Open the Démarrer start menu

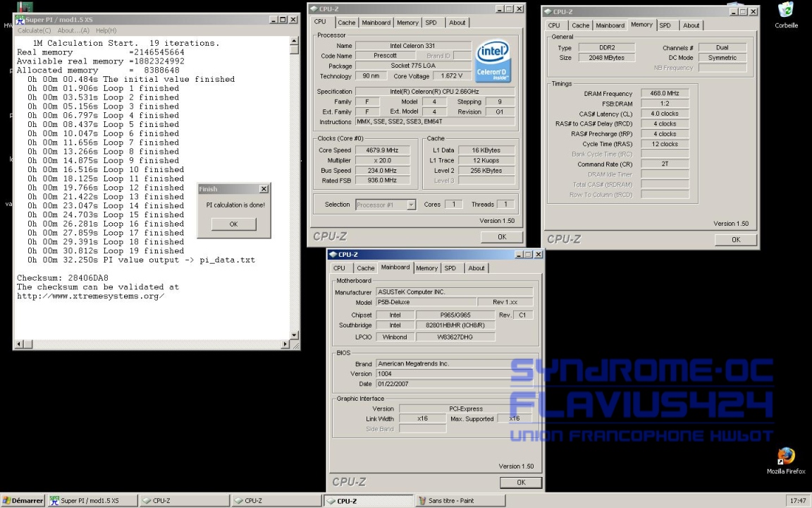[23, 501]
